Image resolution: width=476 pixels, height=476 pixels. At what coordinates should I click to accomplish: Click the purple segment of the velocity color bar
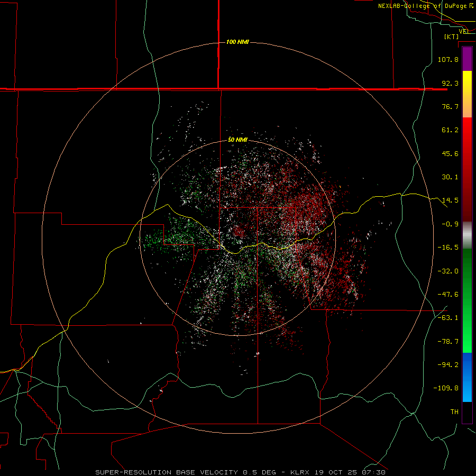(467, 59)
